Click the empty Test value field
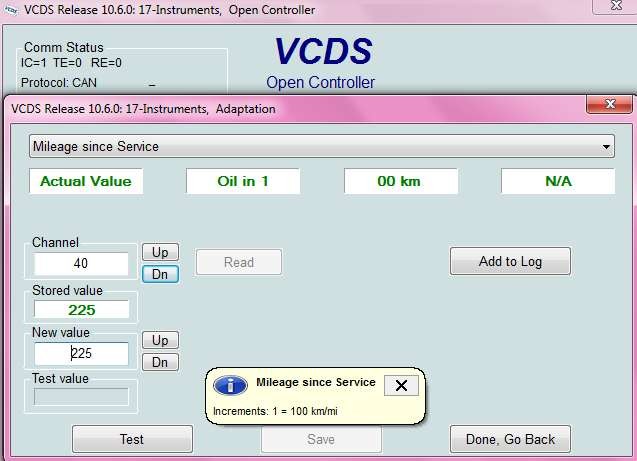Screen dimensions: 637x461 pos(81,397)
